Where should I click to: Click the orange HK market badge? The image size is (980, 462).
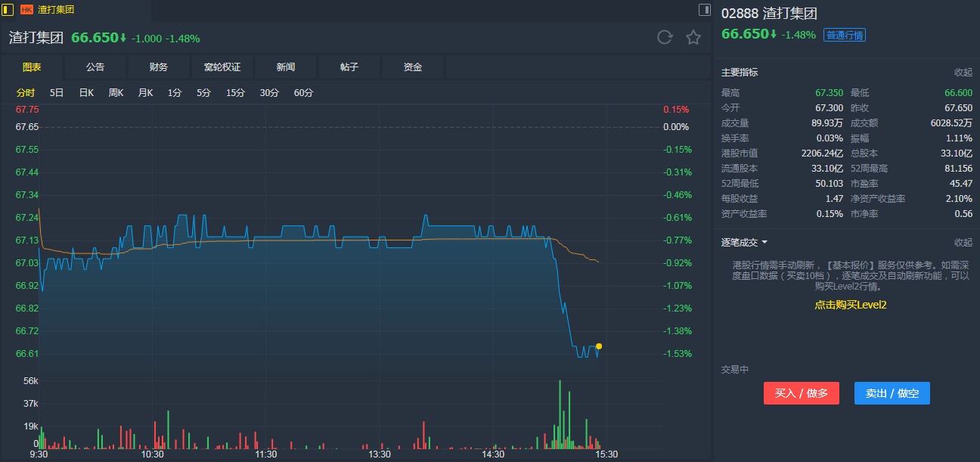point(26,10)
